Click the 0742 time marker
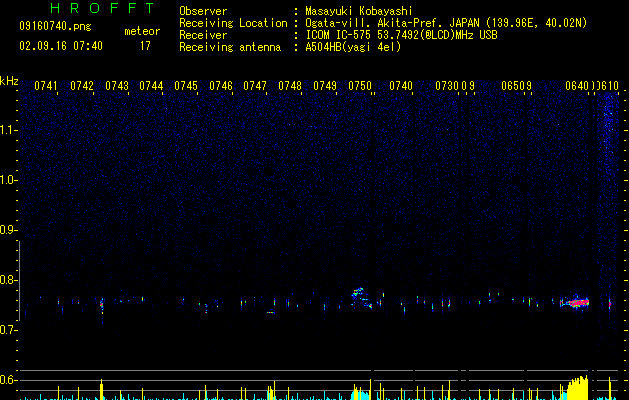This screenshot has height=400, width=629. tap(82, 86)
